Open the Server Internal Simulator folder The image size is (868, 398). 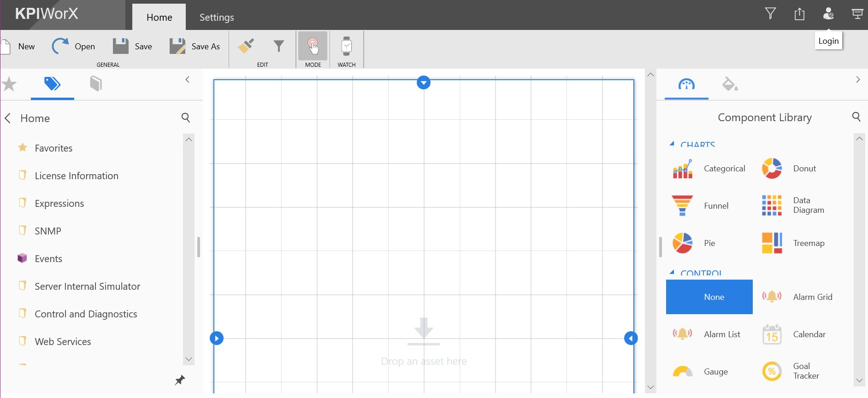[87, 287]
